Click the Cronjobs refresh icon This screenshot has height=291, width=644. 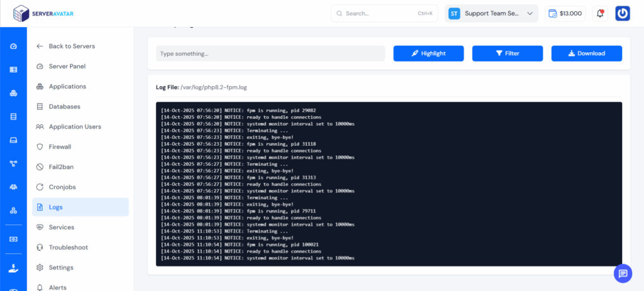pyautogui.click(x=40, y=187)
